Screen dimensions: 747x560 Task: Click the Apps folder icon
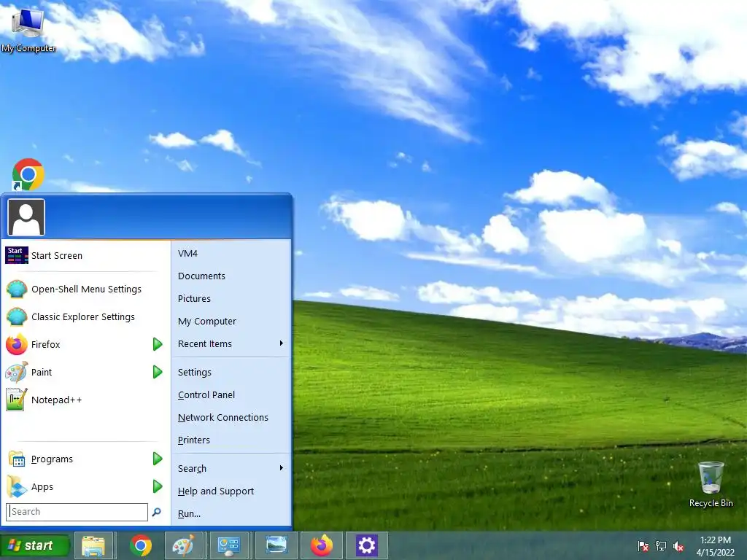17,486
